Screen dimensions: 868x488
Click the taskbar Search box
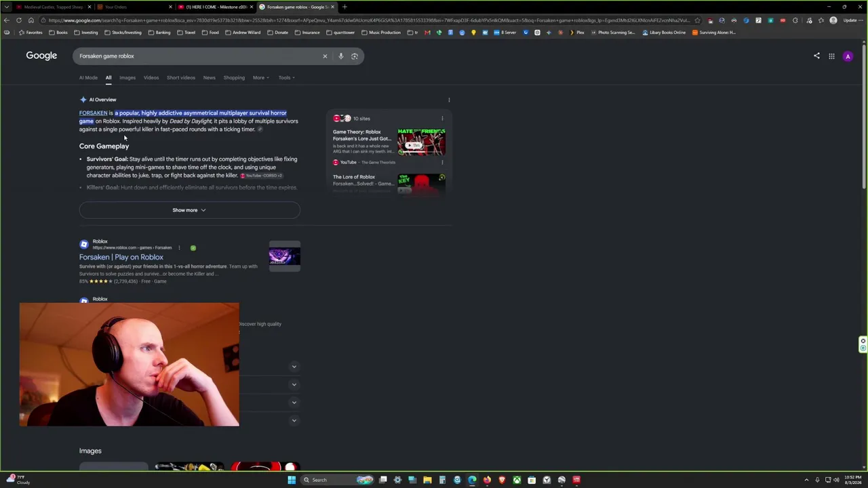point(338,480)
